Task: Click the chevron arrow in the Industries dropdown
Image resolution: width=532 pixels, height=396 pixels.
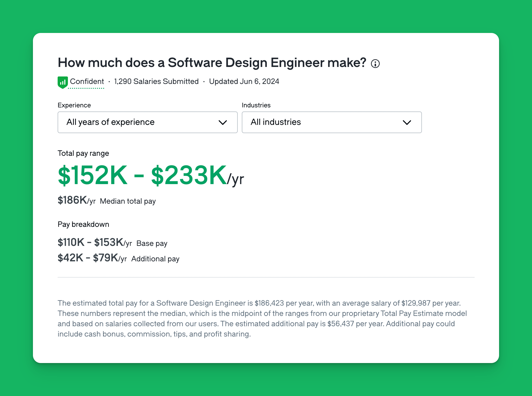Action: coord(407,122)
